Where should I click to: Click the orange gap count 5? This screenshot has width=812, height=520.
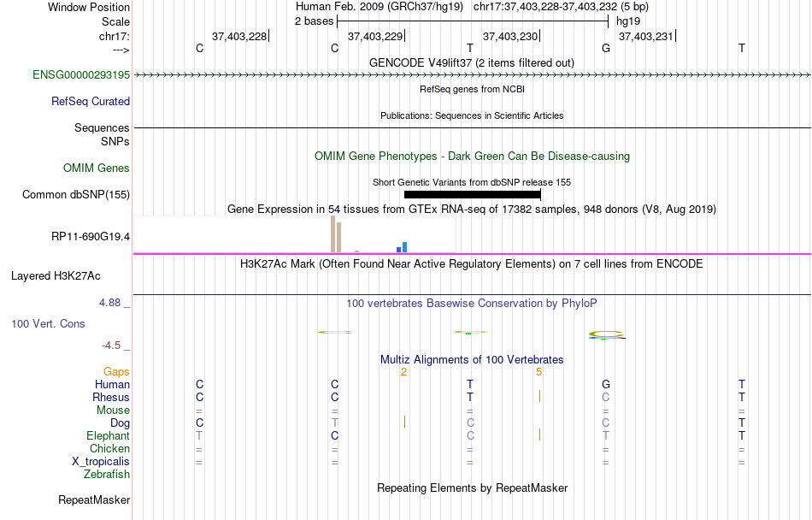point(539,372)
